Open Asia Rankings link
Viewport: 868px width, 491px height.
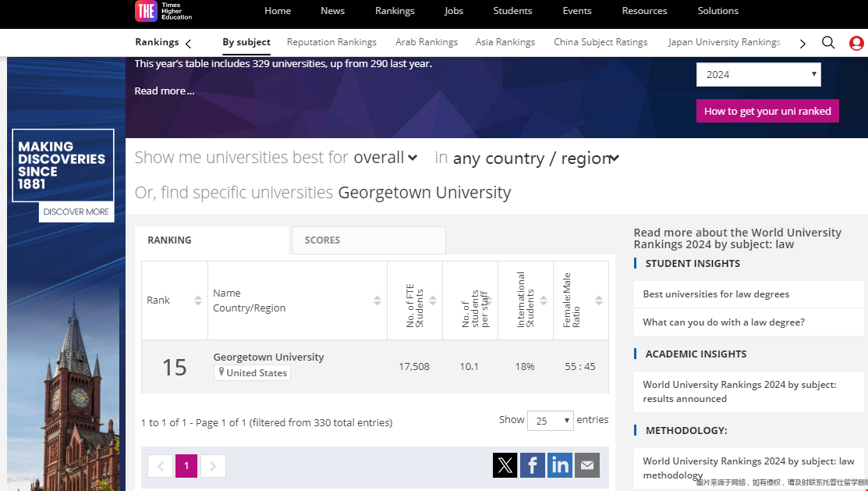505,42
